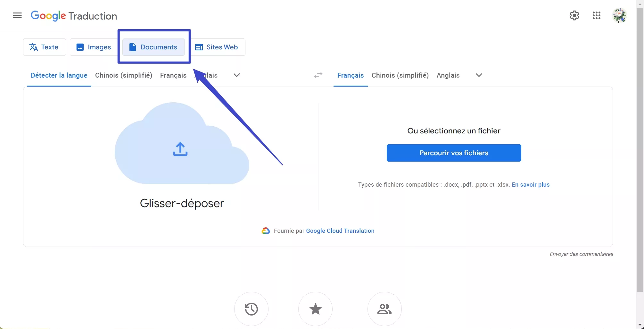
Task: View saved translations via star icon
Action: 315,308
